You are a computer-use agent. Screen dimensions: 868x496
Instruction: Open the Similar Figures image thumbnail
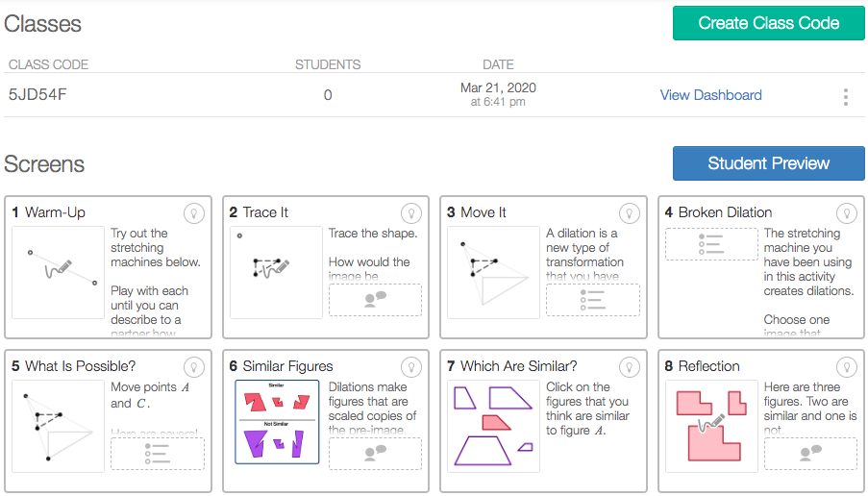pyautogui.click(x=278, y=422)
